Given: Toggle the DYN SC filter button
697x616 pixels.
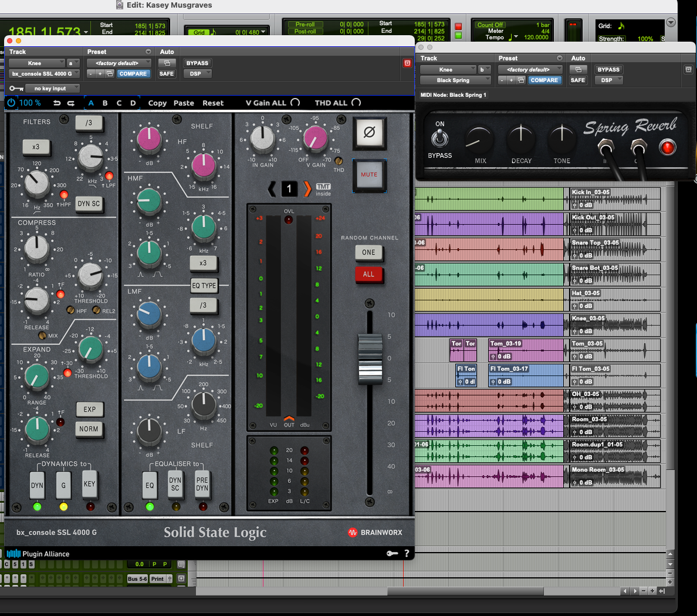Looking at the screenshot, I should point(89,204).
